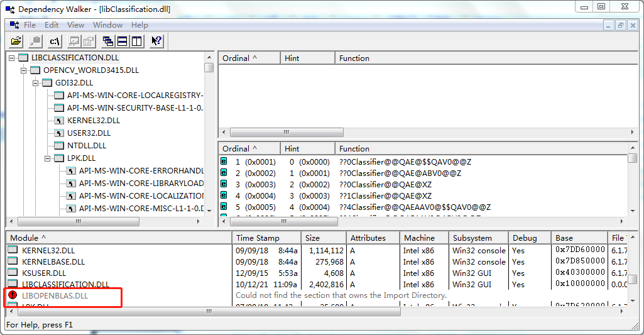Toggle full paths with the c:\ icon
The image size is (644, 335).
(55, 41)
